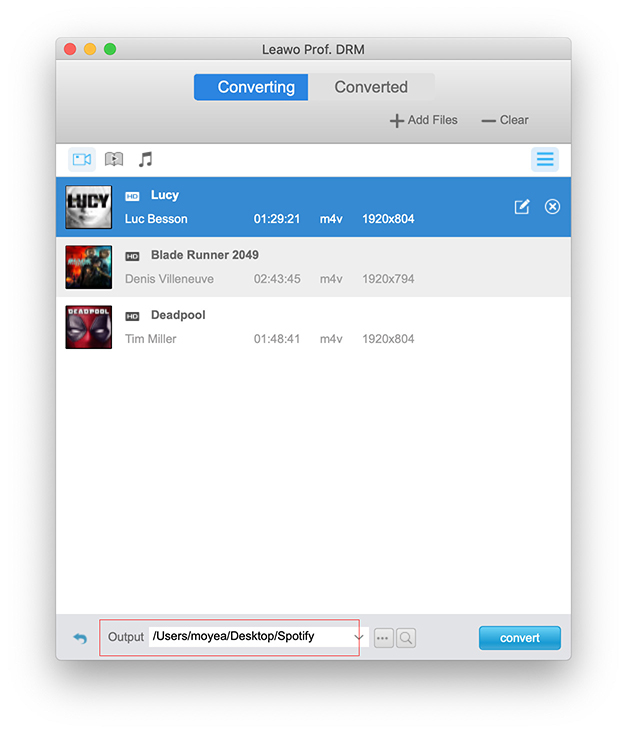This screenshot has height=734, width=627.
Task: Click the back arrow icon
Action: [80, 638]
